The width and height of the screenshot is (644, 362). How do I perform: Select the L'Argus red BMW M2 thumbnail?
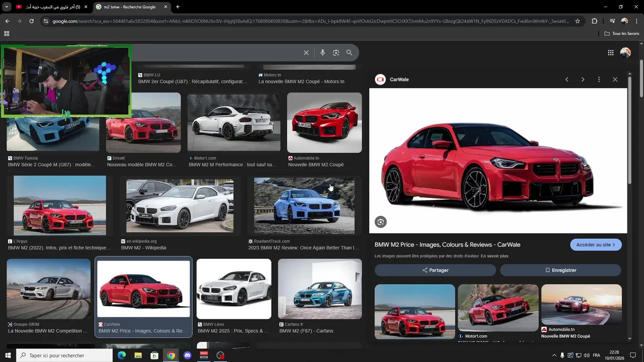(60, 205)
